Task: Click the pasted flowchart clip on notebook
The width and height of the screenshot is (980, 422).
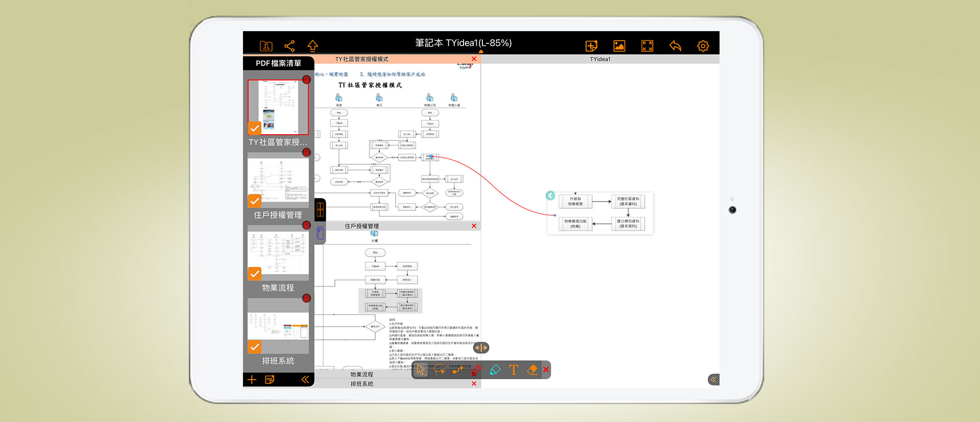Action: point(600,213)
